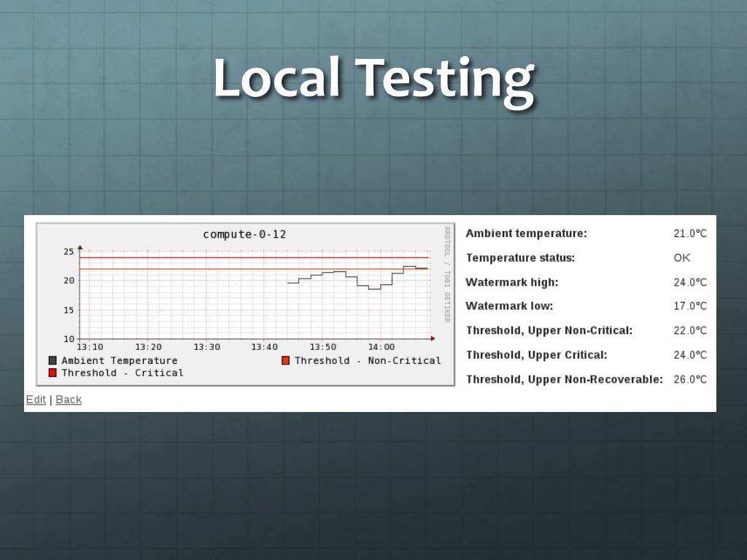Select the Watermark low: label
This screenshot has height=560, width=747.
click(x=509, y=306)
